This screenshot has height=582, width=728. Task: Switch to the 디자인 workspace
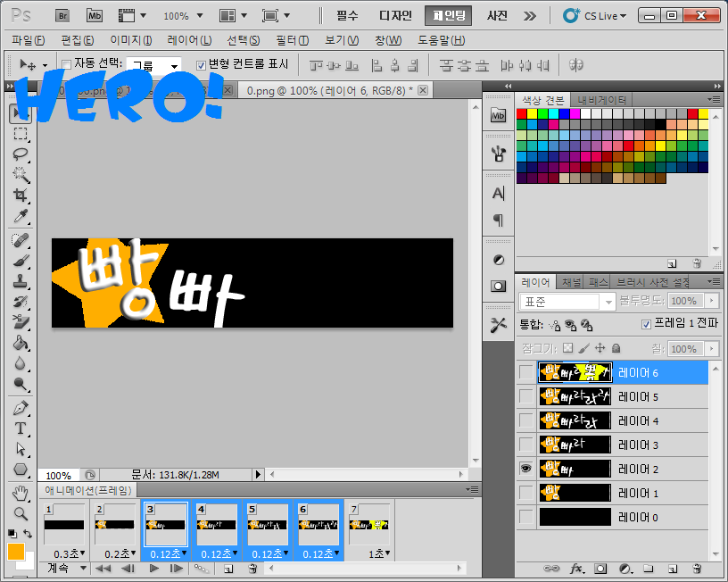pyautogui.click(x=395, y=16)
